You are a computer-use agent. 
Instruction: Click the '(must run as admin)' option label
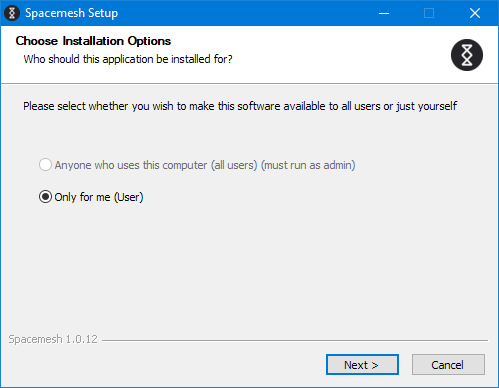(308, 165)
